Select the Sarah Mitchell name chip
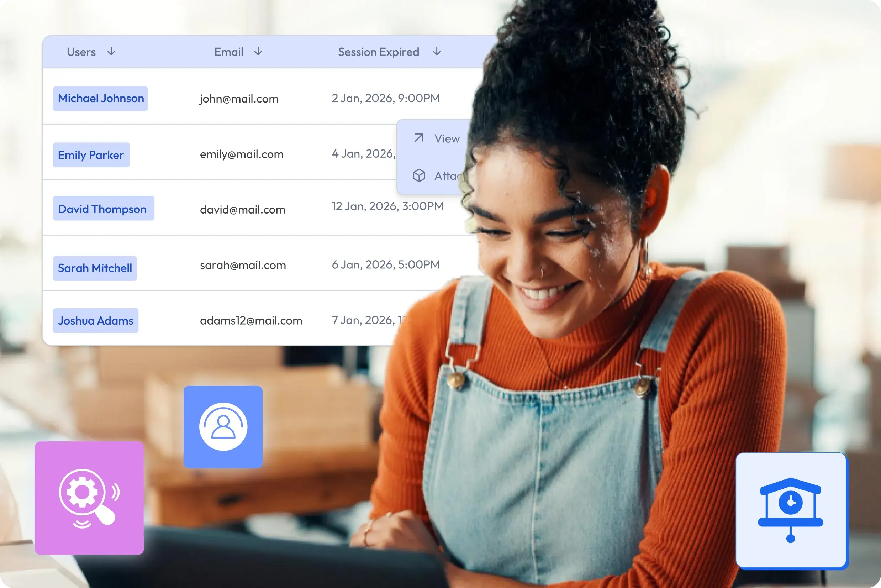This screenshot has width=881, height=588. 95,268
